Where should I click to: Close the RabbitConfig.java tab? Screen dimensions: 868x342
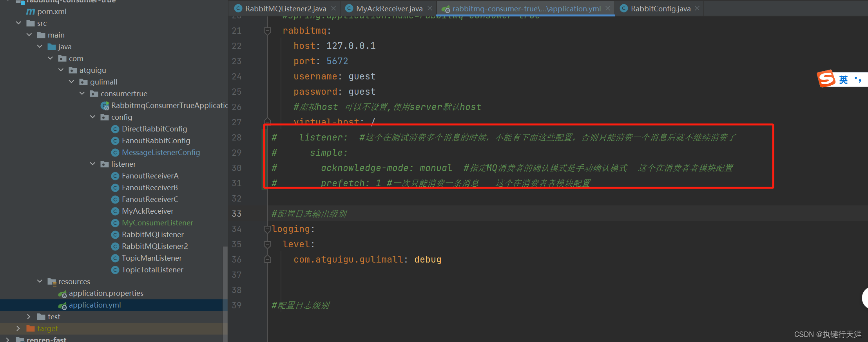pyautogui.click(x=697, y=8)
